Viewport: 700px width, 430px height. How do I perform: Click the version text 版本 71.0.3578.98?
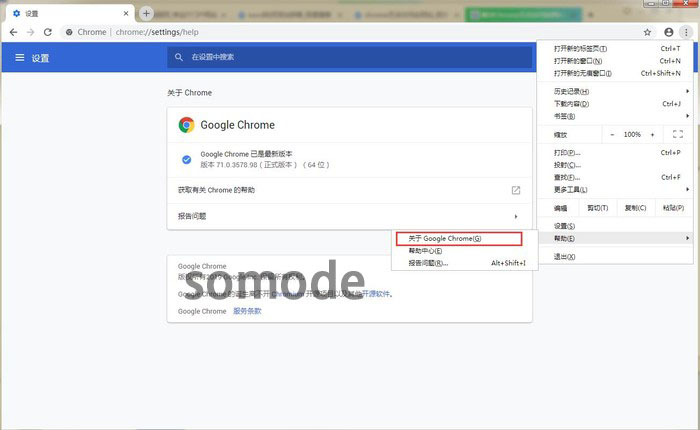coord(229,165)
